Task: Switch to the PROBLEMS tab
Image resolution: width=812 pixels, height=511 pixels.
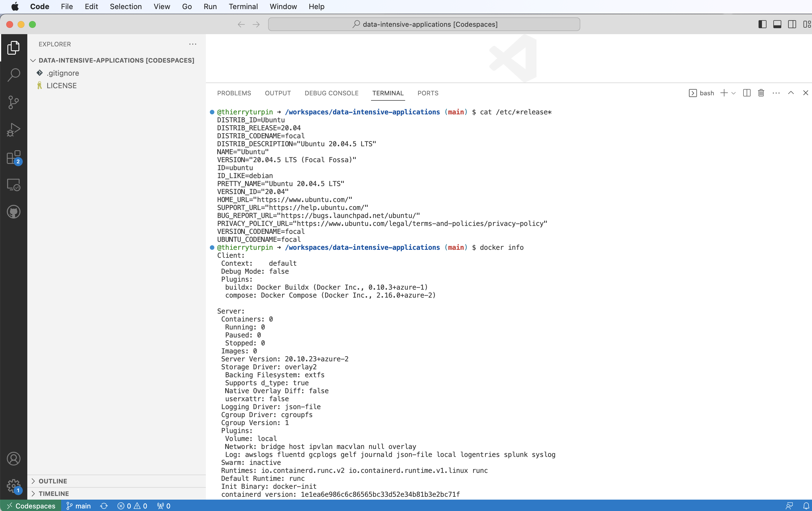Action: (234, 93)
